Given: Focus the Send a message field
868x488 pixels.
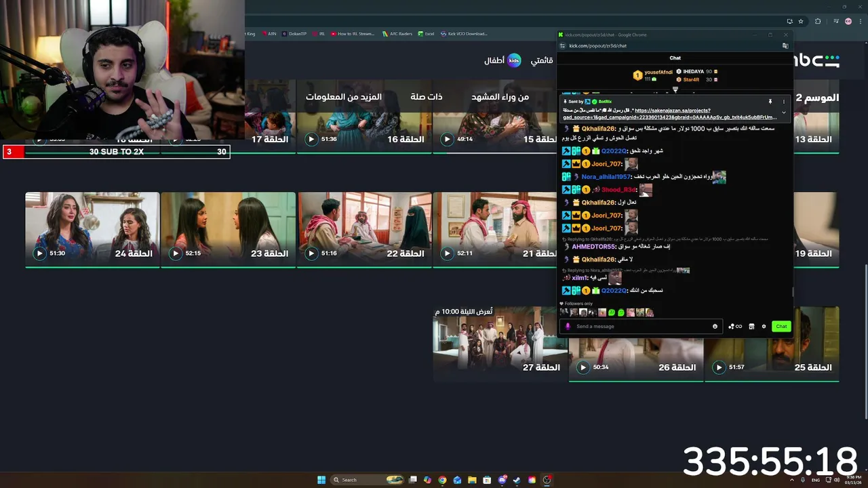Looking at the screenshot, I should 641,327.
